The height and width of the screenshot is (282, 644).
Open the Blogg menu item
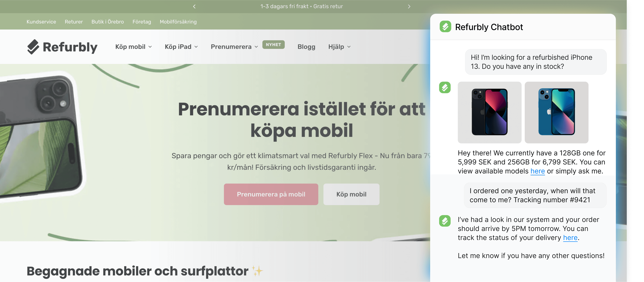click(306, 47)
